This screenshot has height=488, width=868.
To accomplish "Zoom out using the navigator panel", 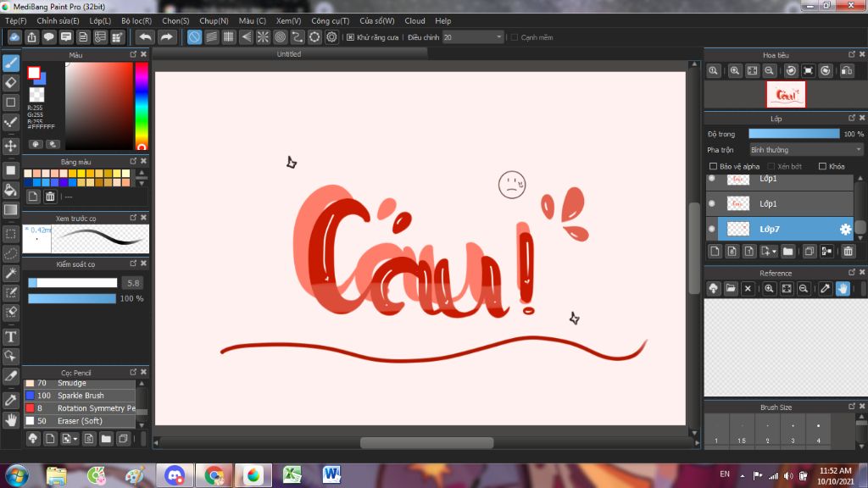I will tap(769, 71).
